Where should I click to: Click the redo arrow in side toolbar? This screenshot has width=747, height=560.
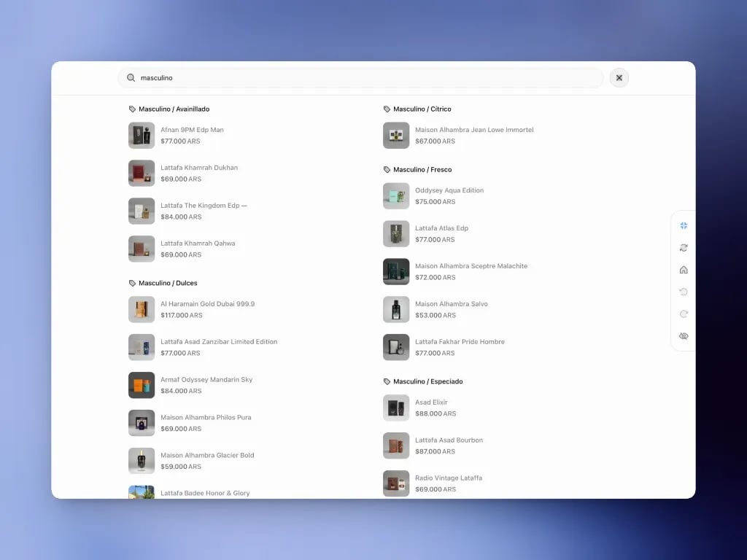[x=684, y=314]
